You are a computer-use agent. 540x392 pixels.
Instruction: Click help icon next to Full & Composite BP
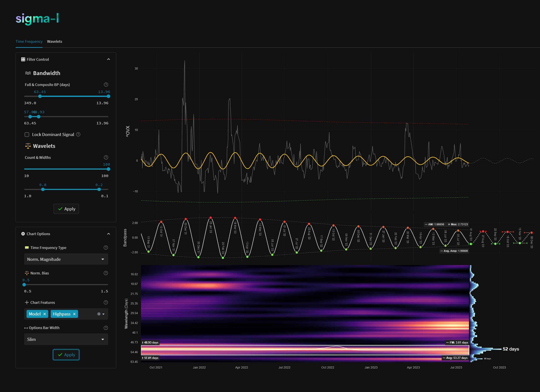tap(106, 84)
